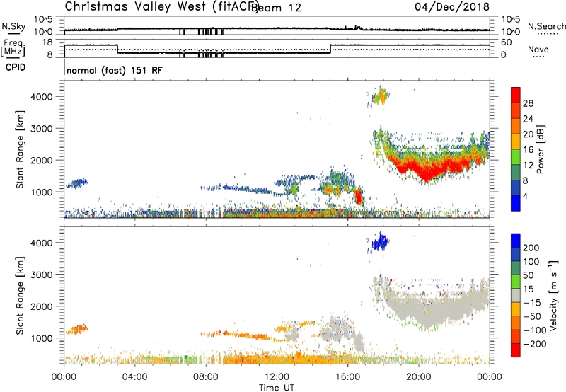Image resolution: width=566 pixels, height=392 pixels.
Task: Click the '2000' tick of the velocity panel
Action: (42, 306)
